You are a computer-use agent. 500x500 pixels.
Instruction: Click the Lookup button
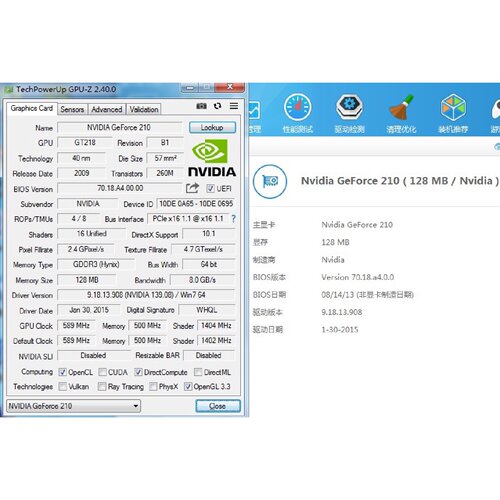click(x=212, y=127)
